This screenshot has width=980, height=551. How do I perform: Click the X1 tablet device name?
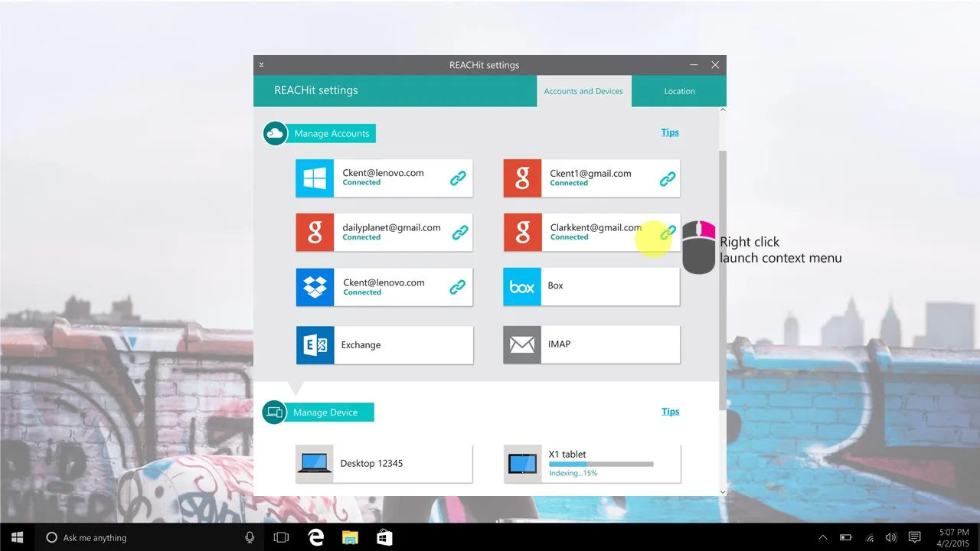[x=567, y=455]
